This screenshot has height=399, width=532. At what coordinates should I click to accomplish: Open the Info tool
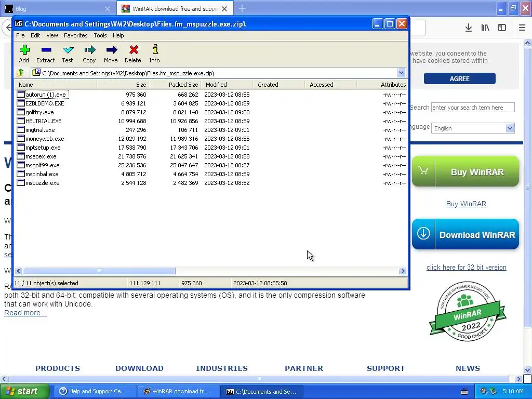point(155,49)
